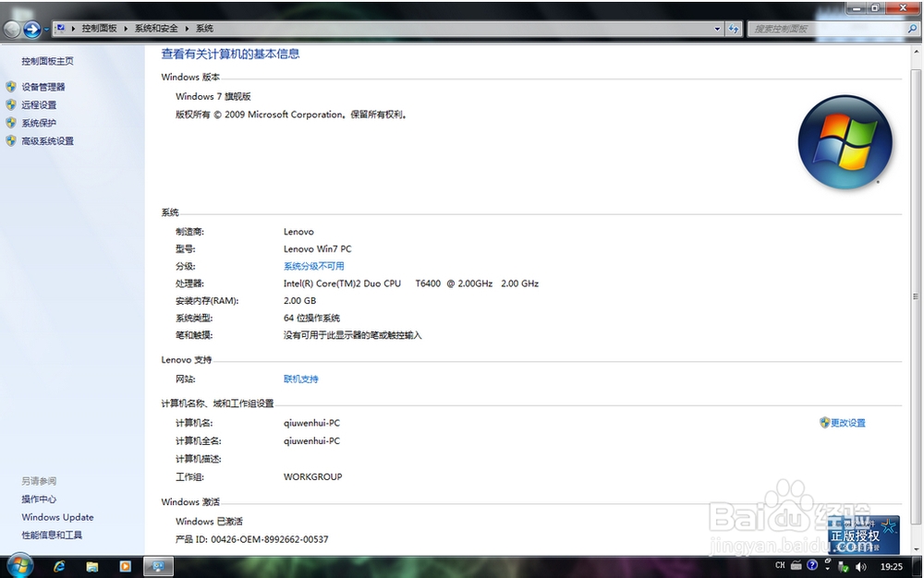Image resolution: width=924 pixels, height=578 pixels.
Task: Go forward with the blue arrow button
Action: coord(31,29)
